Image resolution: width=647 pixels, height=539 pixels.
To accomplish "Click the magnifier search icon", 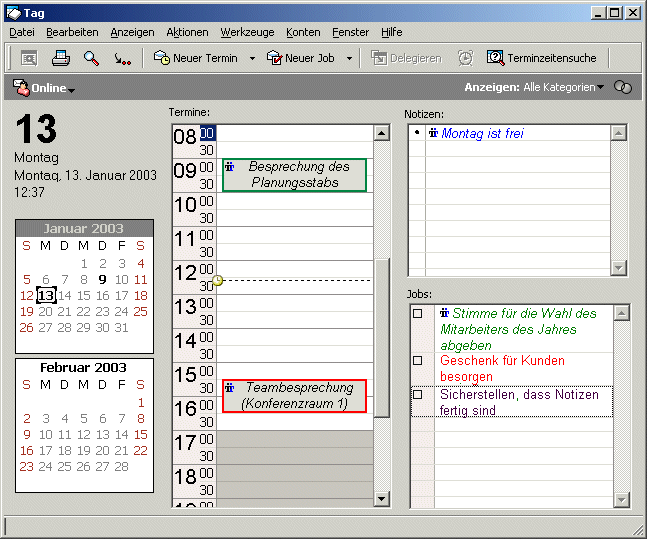I will [91, 58].
